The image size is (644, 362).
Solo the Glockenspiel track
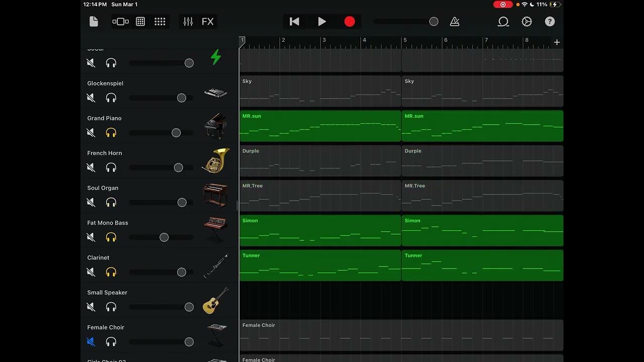coord(111,98)
